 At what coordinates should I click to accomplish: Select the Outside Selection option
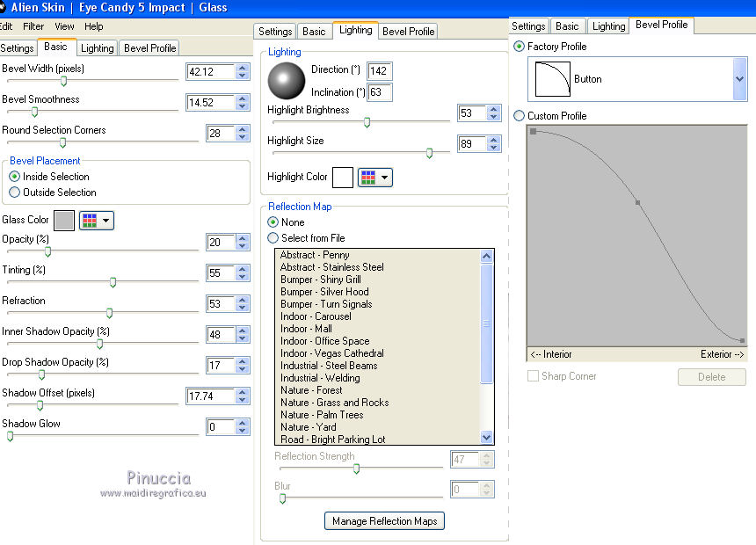15,193
